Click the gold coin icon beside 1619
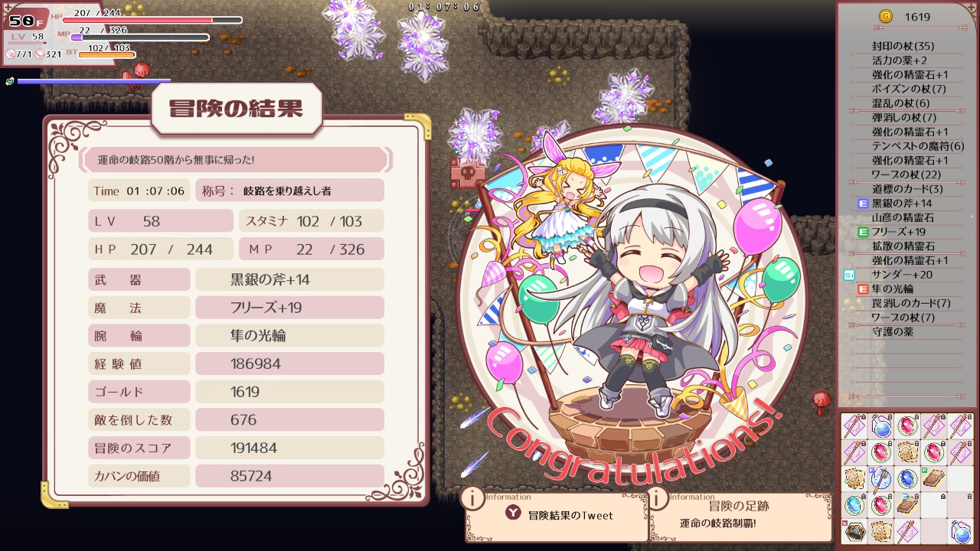This screenshot has height=551, width=980. pyautogui.click(x=886, y=16)
